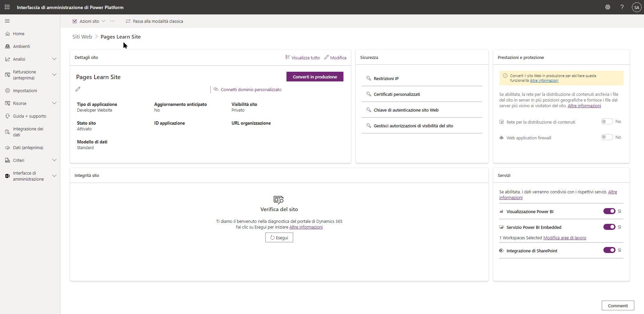Viewport: 644px width, 314px height.
Task: Open the SA account avatar
Action: click(x=636, y=7)
